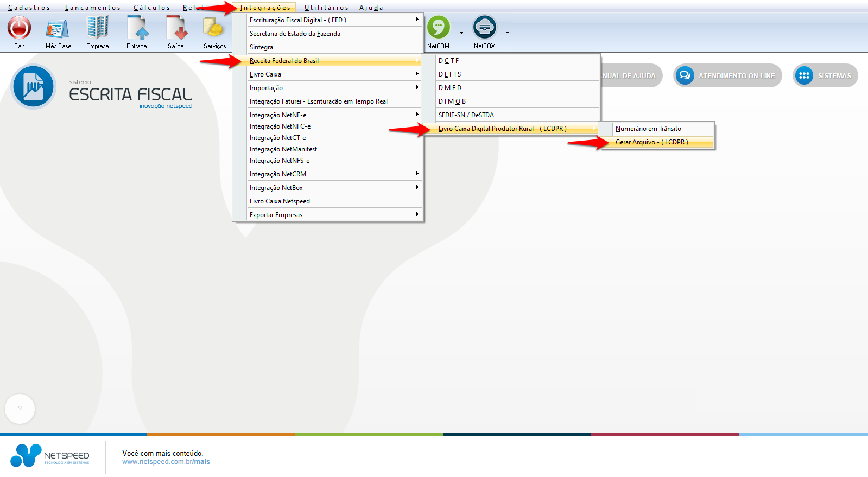Open the Cadastros menu

[x=29, y=8]
